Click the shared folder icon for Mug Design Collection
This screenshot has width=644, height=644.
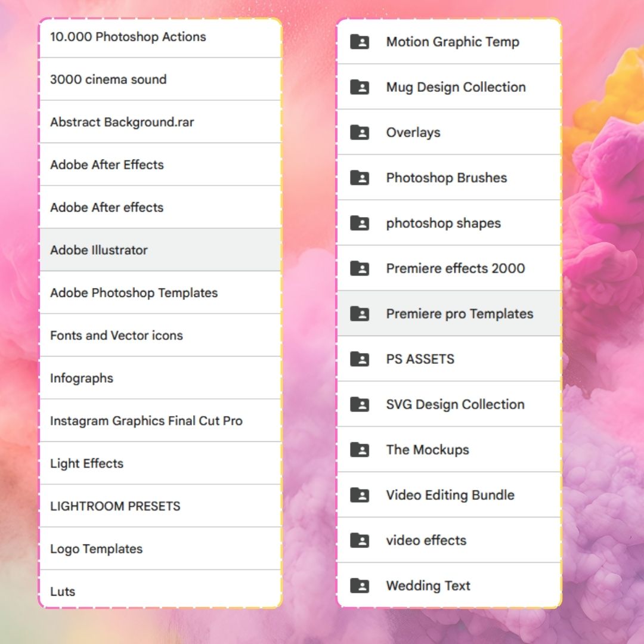tap(360, 87)
